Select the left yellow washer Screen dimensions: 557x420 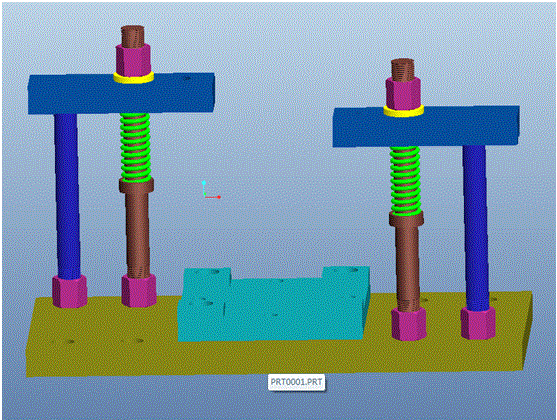coord(134,78)
